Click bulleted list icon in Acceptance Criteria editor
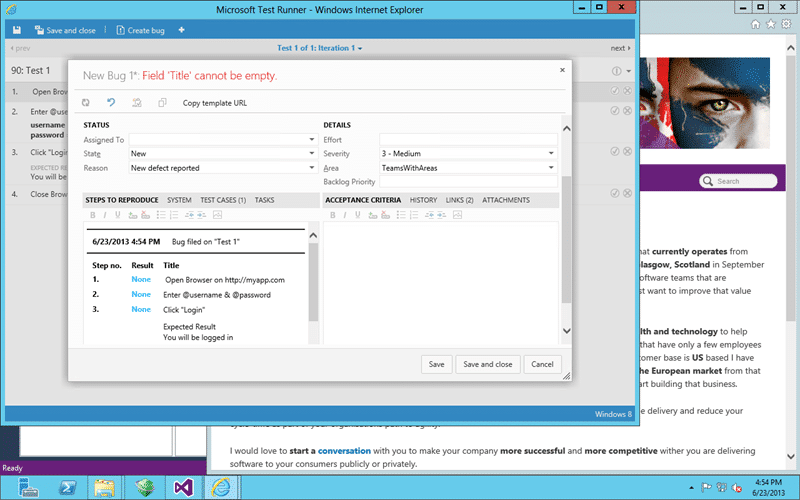Image resolution: width=800 pixels, height=500 pixels. (401, 215)
